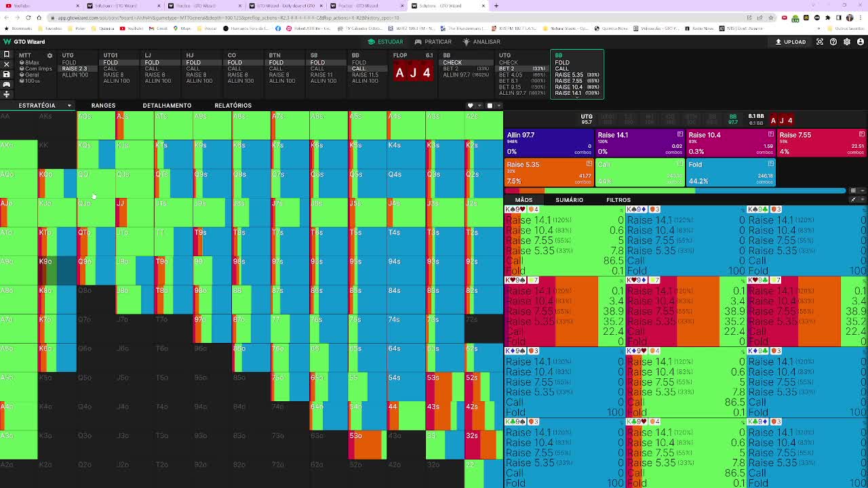This screenshot has height=488, width=868.
Task: Select UTG 95.7 player in position bar
Action: coord(587,119)
